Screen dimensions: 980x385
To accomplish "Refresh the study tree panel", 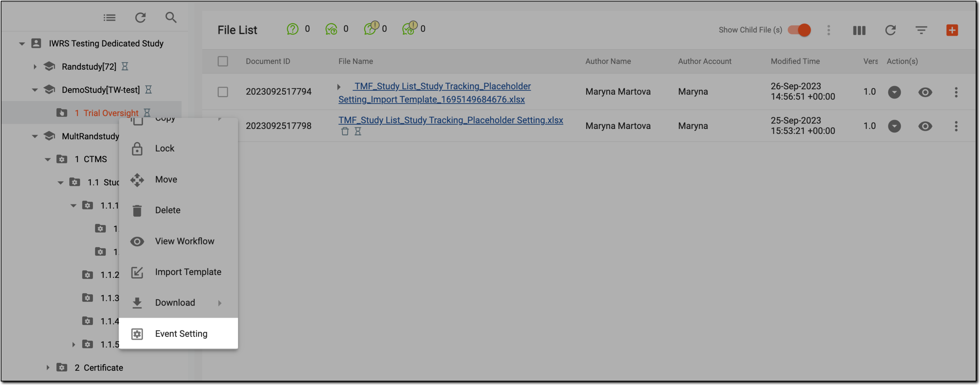I will coord(140,18).
